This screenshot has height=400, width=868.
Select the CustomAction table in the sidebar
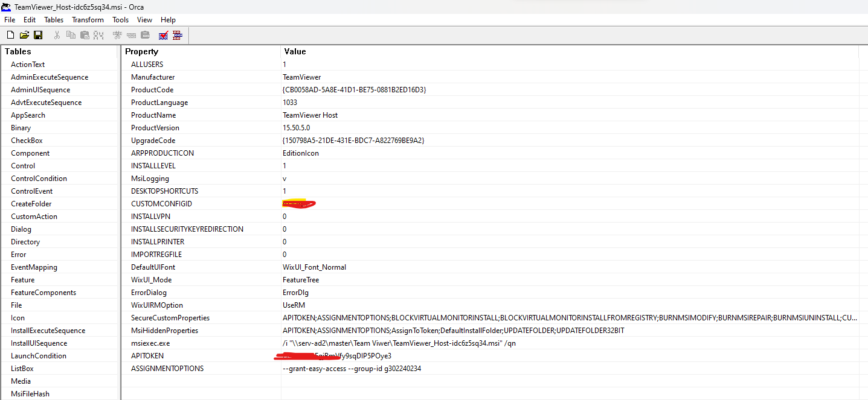click(x=34, y=216)
